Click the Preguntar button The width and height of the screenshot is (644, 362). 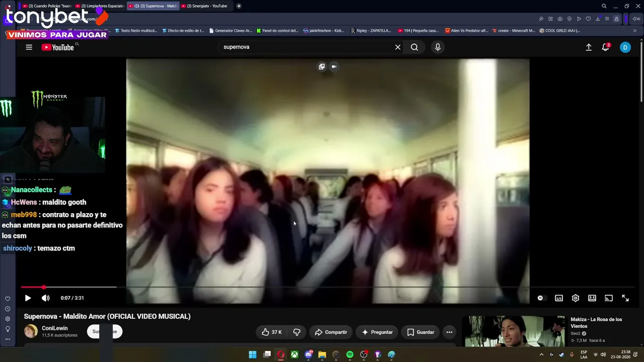(377, 332)
